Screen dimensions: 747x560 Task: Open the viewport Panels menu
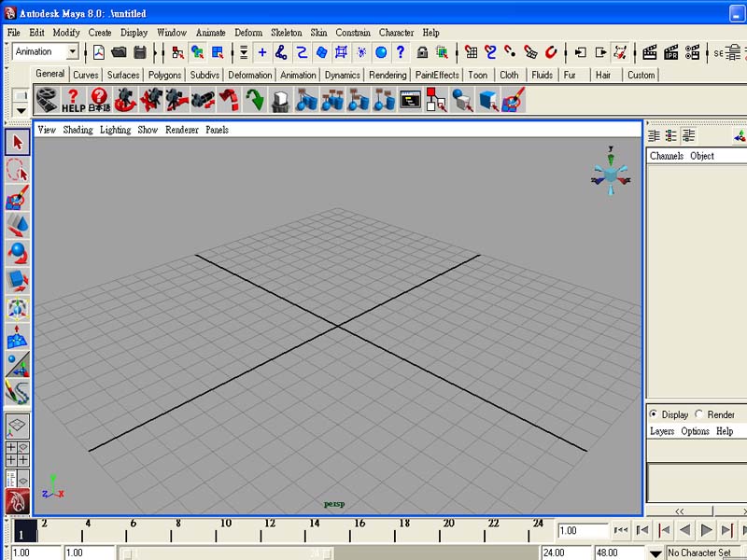click(218, 130)
